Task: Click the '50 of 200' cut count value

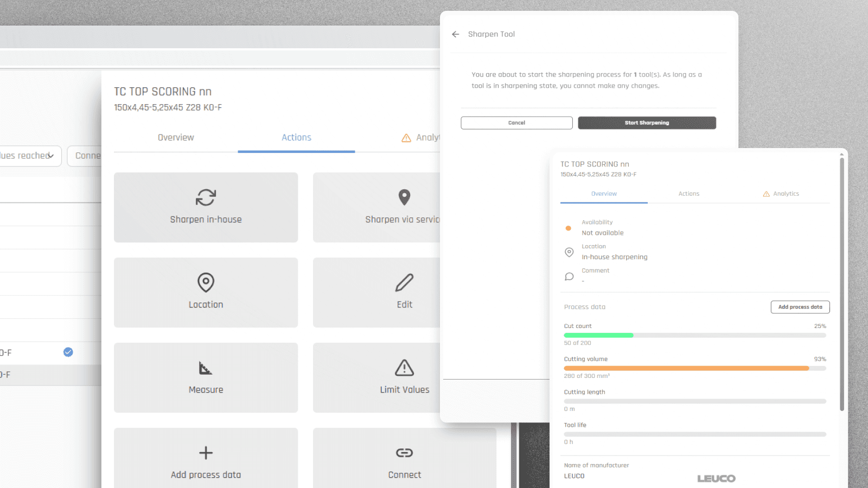Action: pos(577,343)
